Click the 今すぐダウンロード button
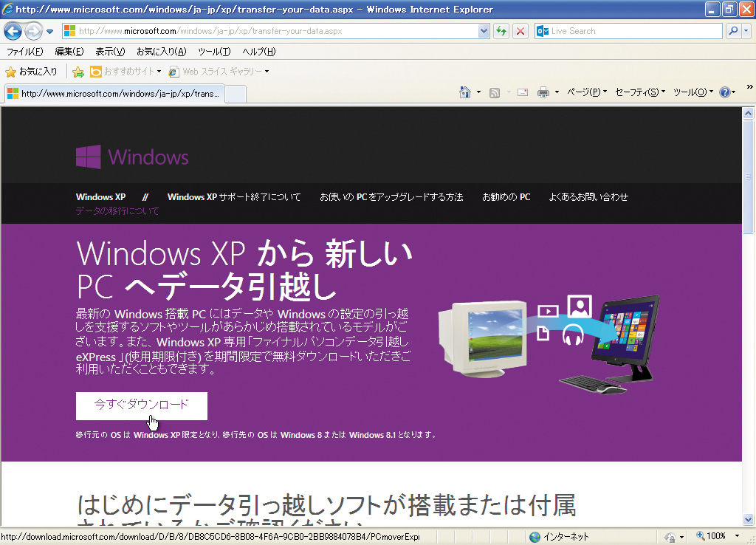The height and width of the screenshot is (545, 756). click(x=141, y=405)
